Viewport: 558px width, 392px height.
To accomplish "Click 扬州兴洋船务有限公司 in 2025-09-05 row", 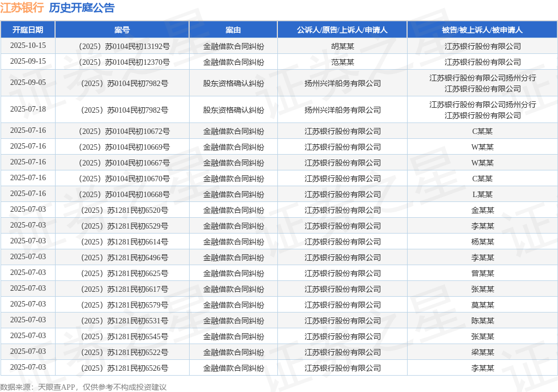I will point(342,84).
